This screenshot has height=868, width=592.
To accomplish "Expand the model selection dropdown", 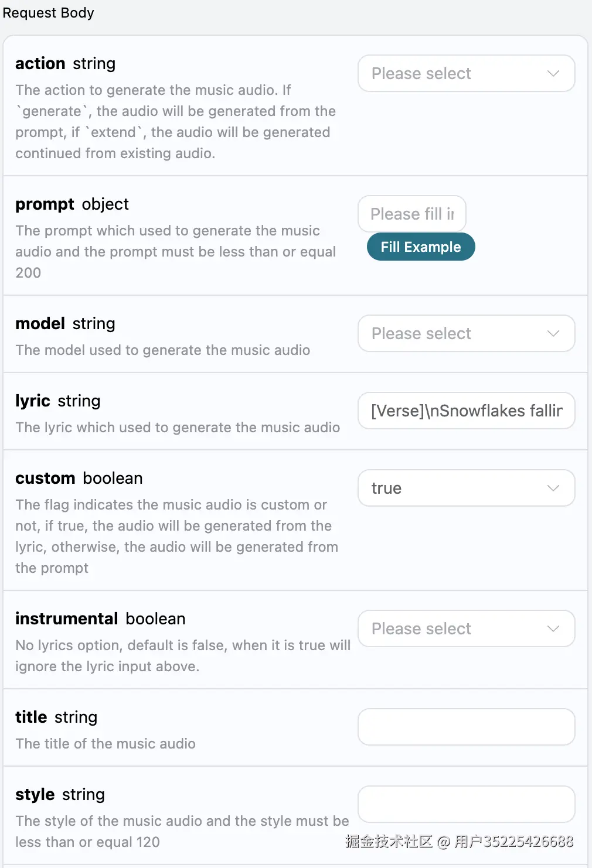I will 466,333.
